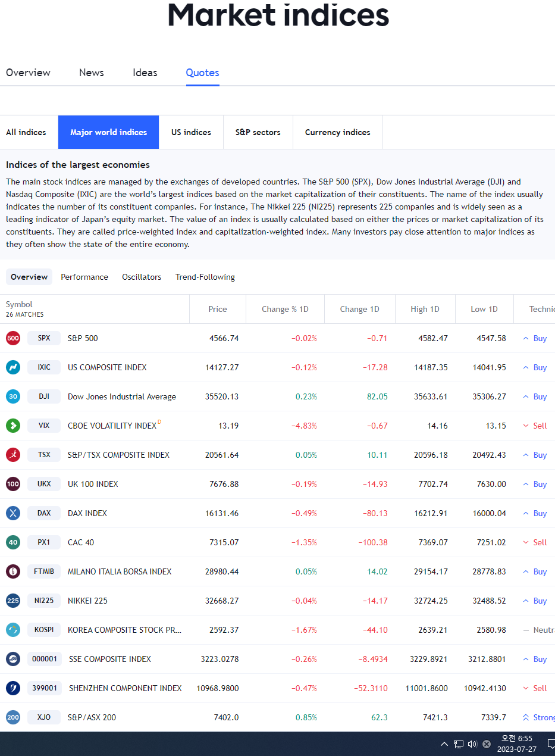Click the DAX high value 16212.91

(x=431, y=513)
